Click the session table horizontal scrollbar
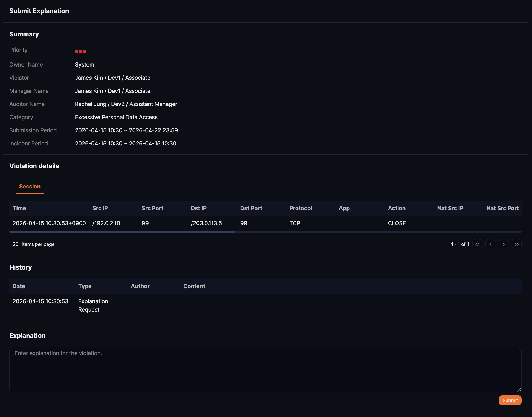 122,232
